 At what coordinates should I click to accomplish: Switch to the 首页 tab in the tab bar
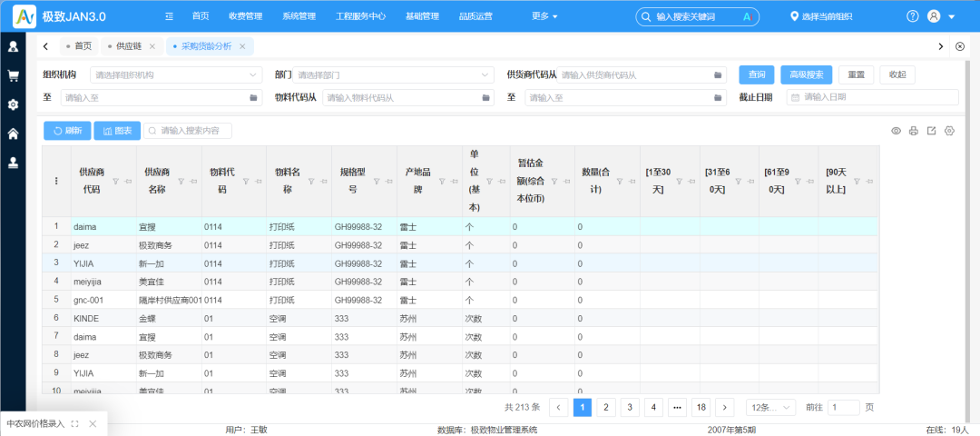click(x=79, y=46)
